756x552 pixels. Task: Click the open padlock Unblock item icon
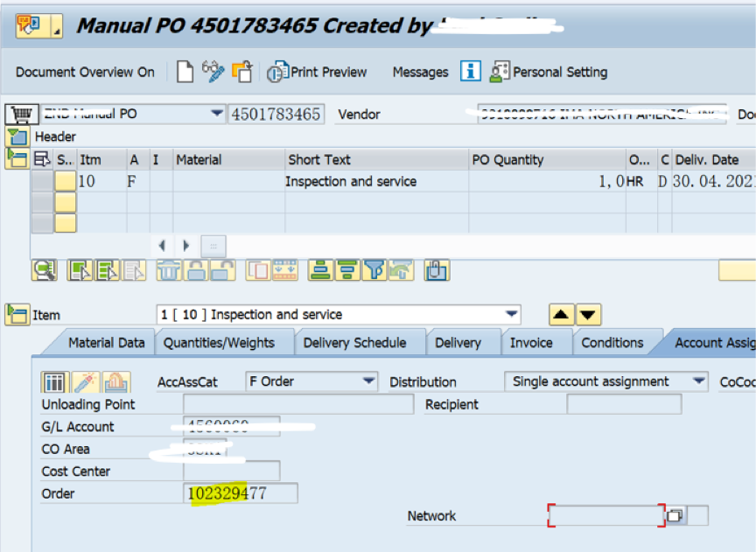[x=223, y=270]
